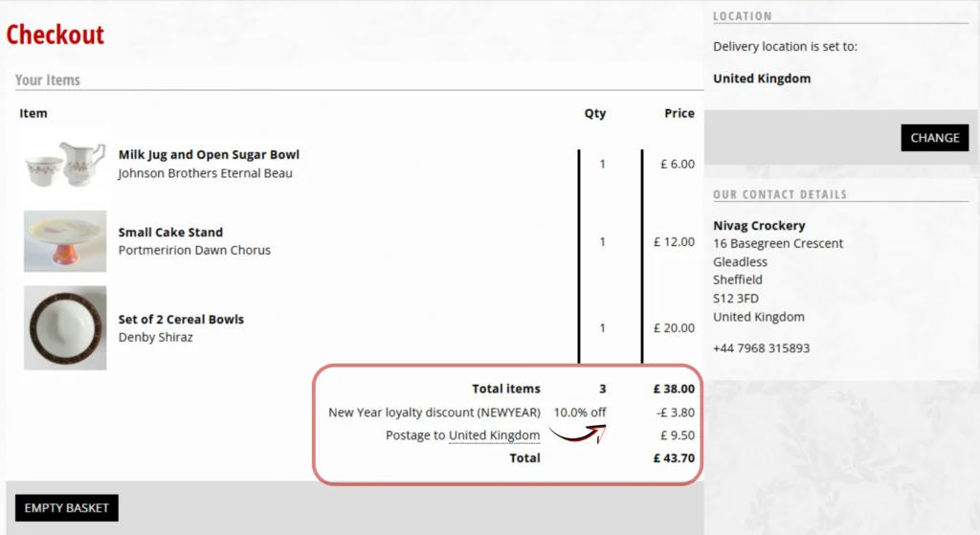Image resolution: width=980 pixels, height=535 pixels.
Task: Click CHANGE to update delivery location
Action: click(x=934, y=138)
